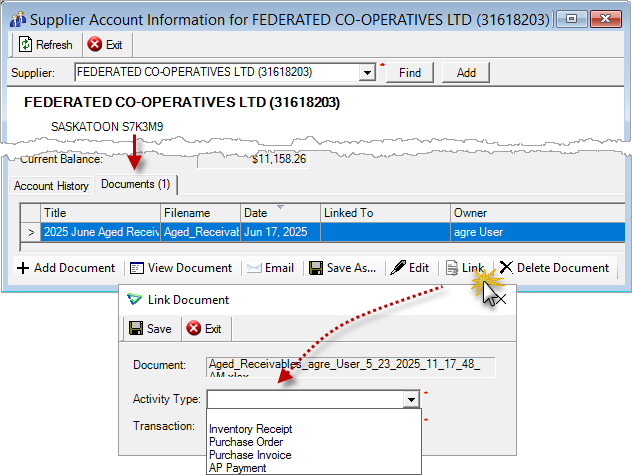Click the row indicator arrow cell
632x475 pixels.
(x=31, y=232)
